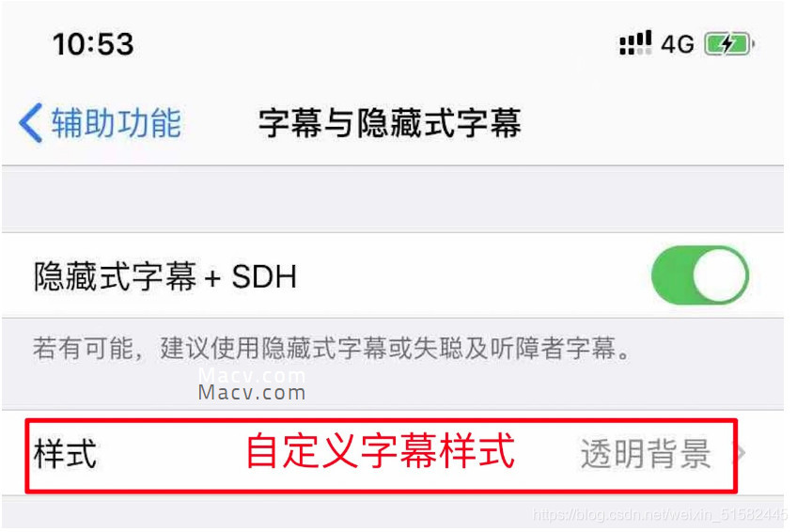
Task: Tap the 字幕与隐藏式字幕 page title
Action: point(390,123)
